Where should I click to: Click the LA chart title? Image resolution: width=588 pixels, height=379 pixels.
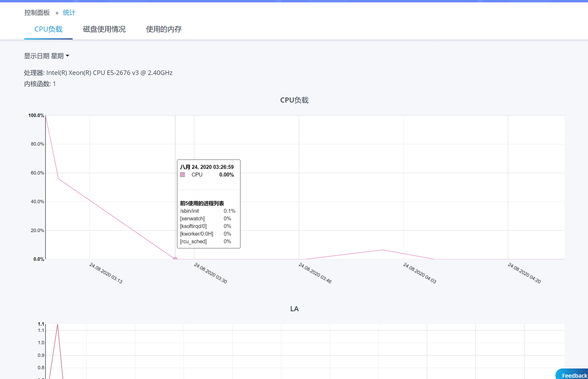(294, 309)
